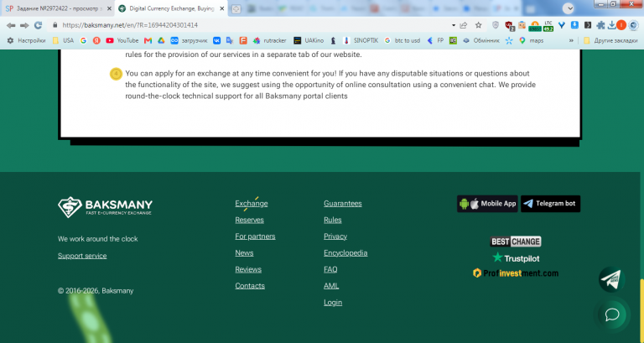Open the Guarantees footer link
Viewport: 644px width, 343px height.
pyautogui.click(x=342, y=203)
